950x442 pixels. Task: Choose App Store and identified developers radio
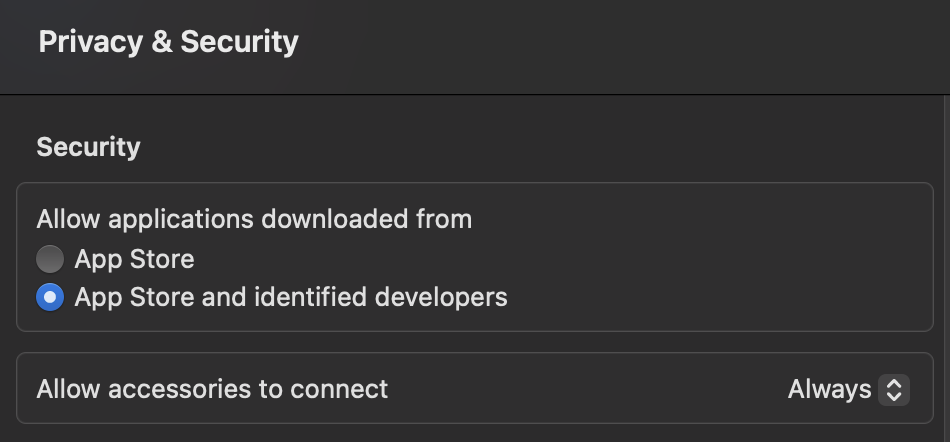coord(50,297)
